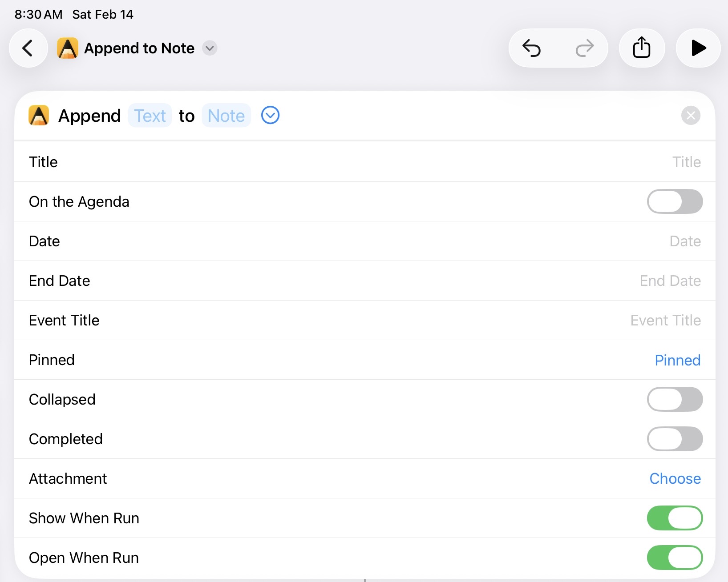Tap the back arrow button

[28, 48]
